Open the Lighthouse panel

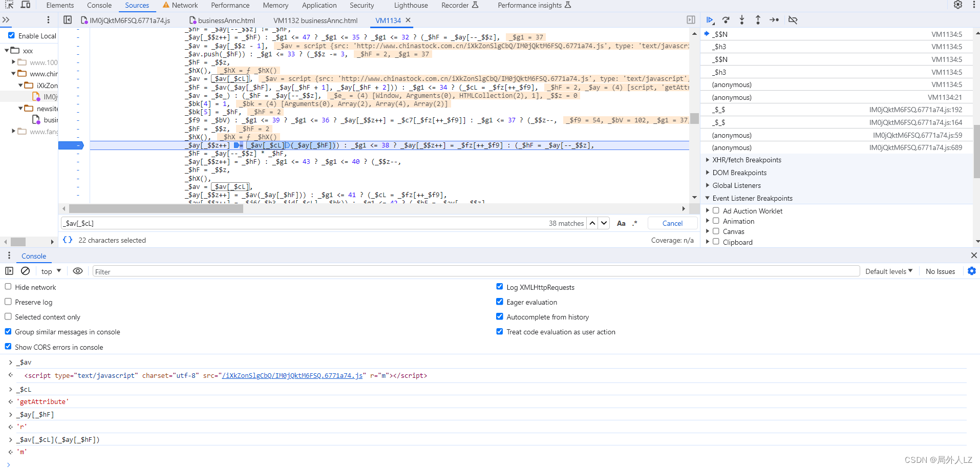coord(411,5)
